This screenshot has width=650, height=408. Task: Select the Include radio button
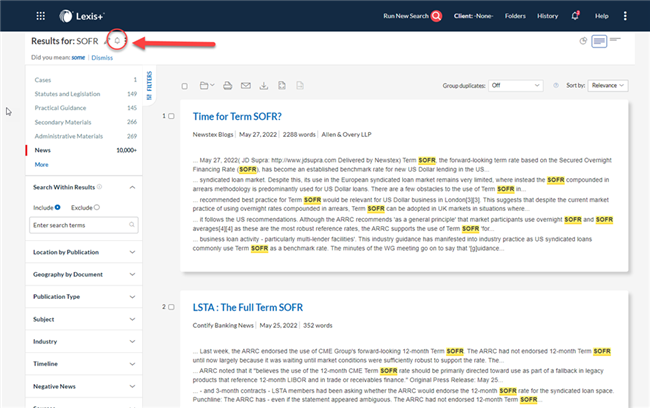(x=58, y=207)
